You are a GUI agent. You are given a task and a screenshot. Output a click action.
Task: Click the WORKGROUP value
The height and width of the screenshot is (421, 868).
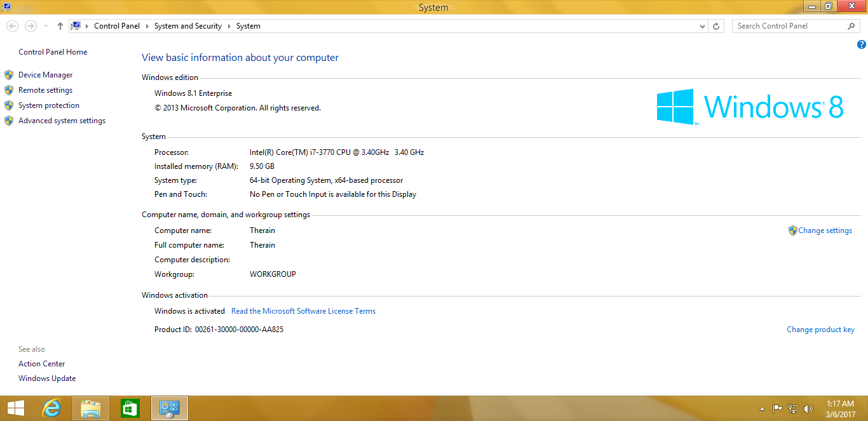coord(273,274)
